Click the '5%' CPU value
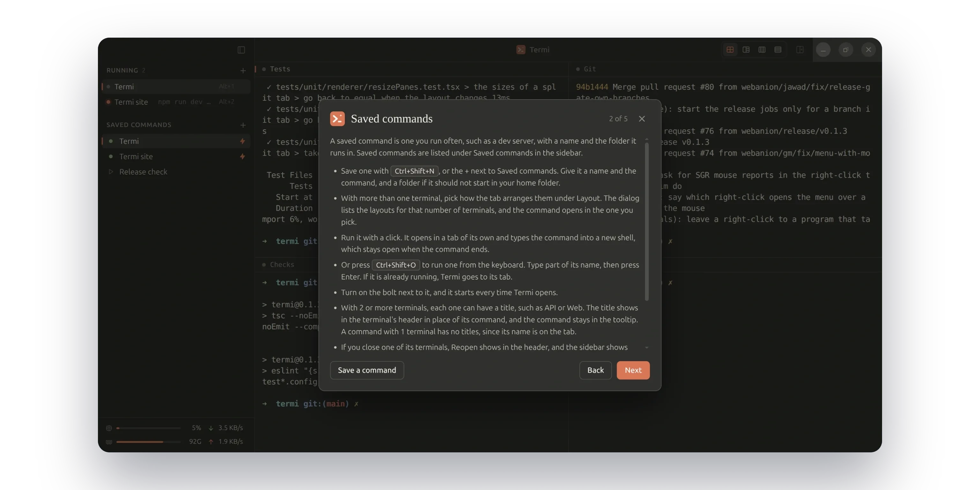The image size is (980, 490). pos(196,428)
